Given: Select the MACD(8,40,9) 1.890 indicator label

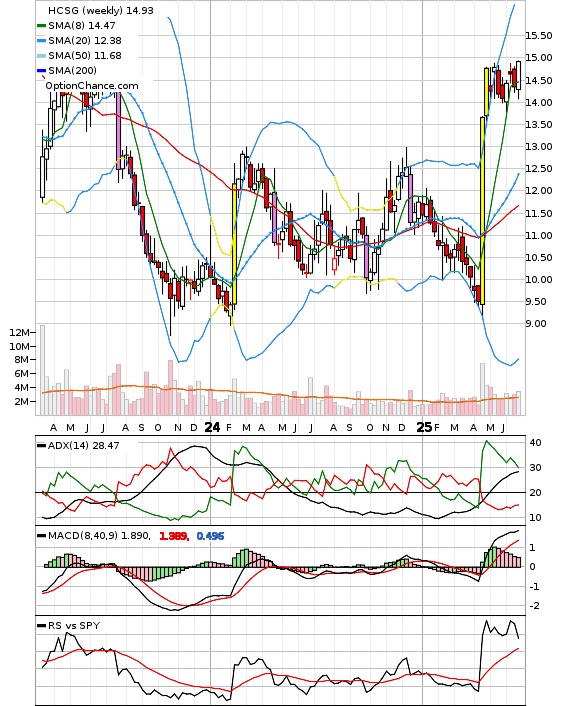Looking at the screenshot, I should click(x=99, y=536).
